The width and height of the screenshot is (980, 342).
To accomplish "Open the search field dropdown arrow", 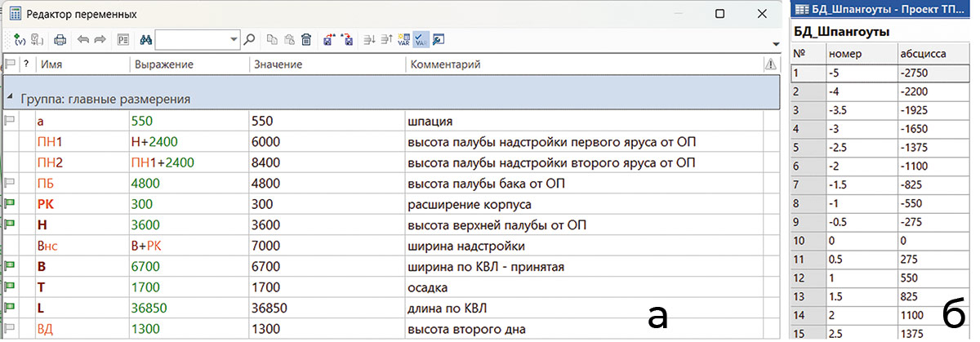I will [x=234, y=39].
